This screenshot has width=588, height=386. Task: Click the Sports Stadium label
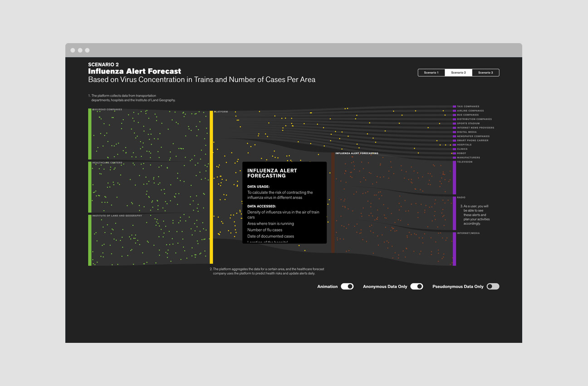[468, 124]
